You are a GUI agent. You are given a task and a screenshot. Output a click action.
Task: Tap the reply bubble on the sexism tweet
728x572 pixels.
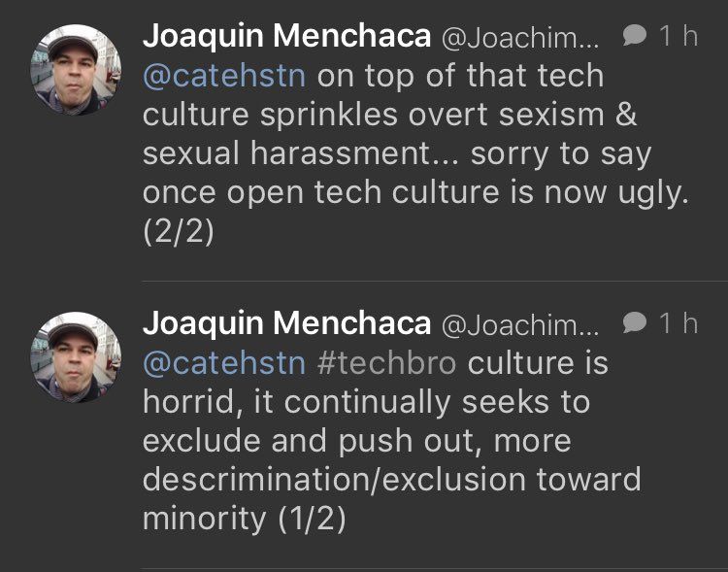tap(635, 36)
